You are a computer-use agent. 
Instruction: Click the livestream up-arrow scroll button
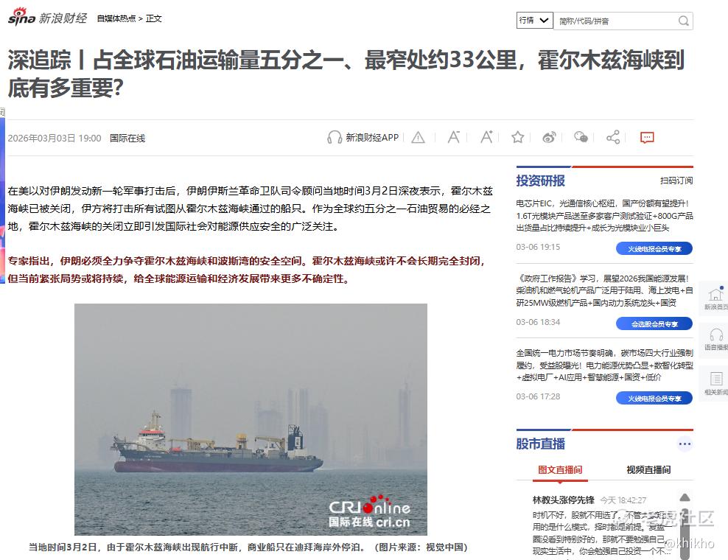click(x=685, y=497)
